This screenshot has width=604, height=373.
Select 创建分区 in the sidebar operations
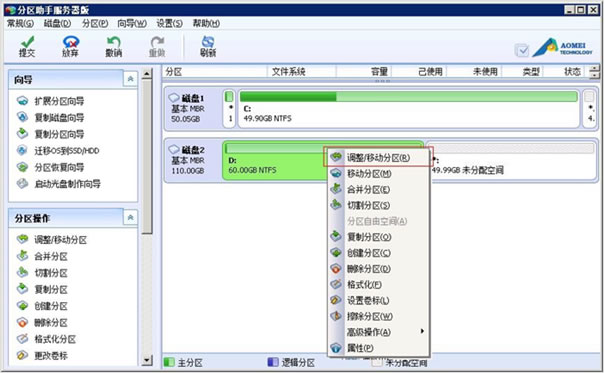(42, 306)
